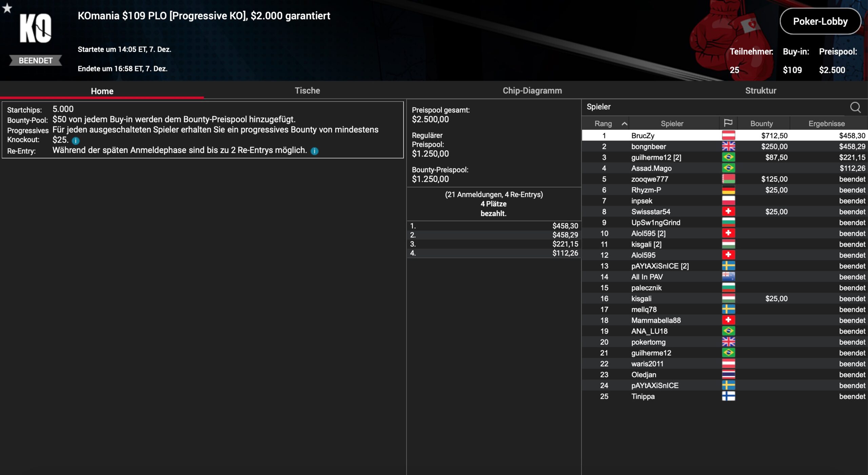Sort by the flag column header
Screen dimensions: 868x475
click(728, 123)
